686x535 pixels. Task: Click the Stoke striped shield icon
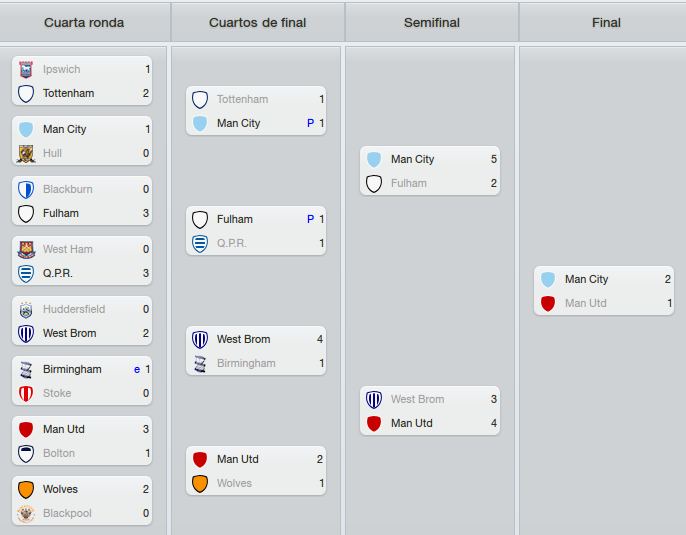(x=26, y=393)
